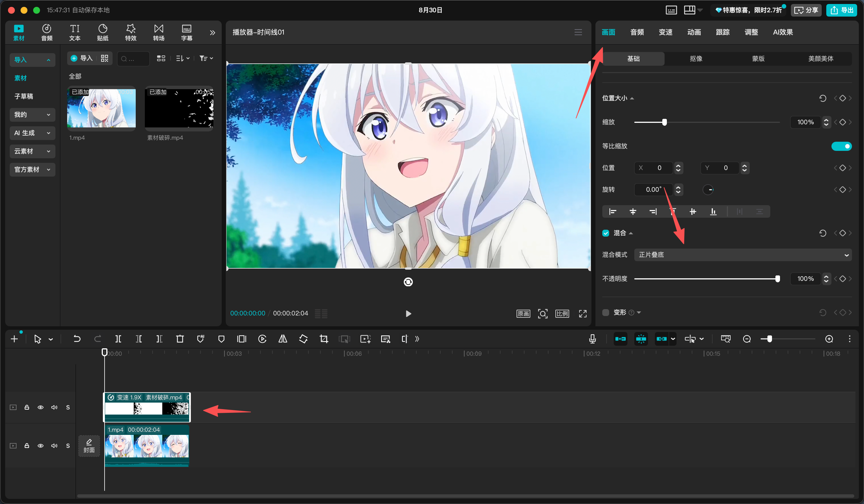The image size is (864, 504).
Task: Hide the 素材破碎.mp4 track with eye icon
Action: [41, 407]
